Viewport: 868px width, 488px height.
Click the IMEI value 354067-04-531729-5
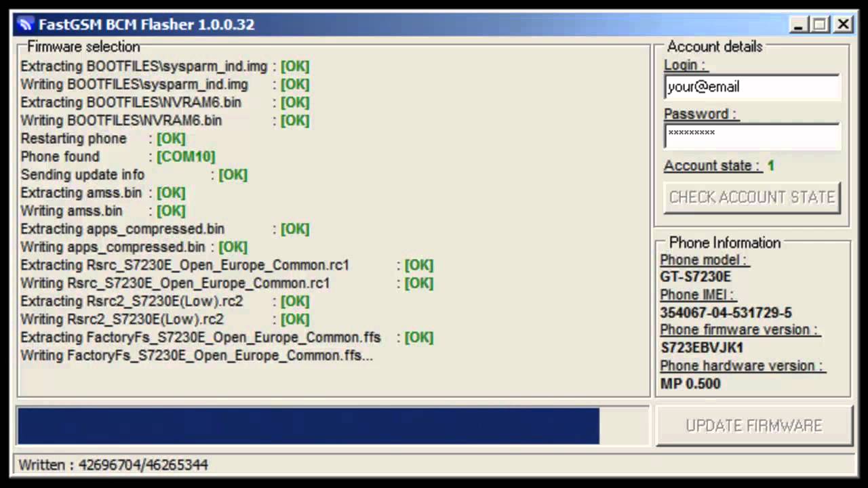[726, 313]
